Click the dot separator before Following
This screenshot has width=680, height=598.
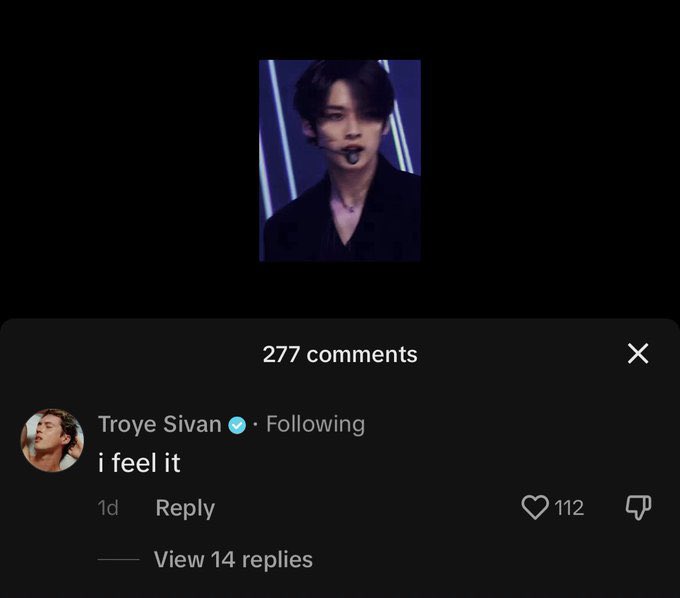pyautogui.click(x=256, y=425)
